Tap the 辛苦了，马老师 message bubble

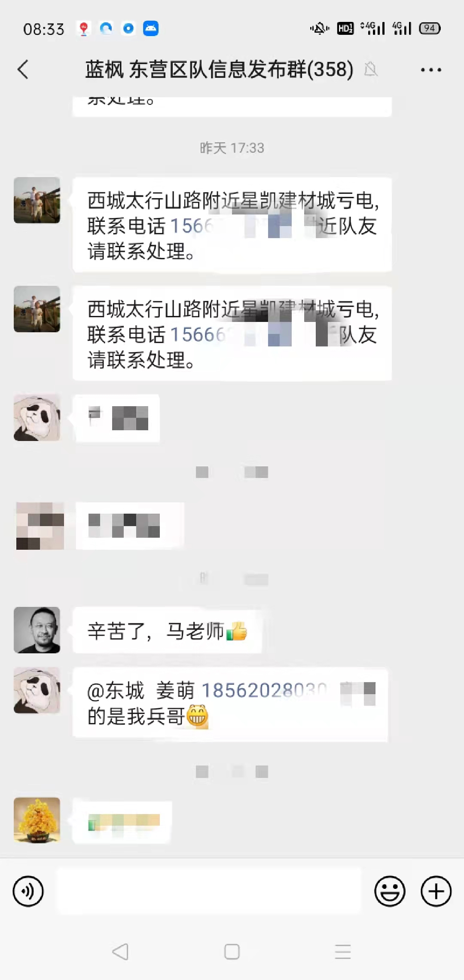[x=167, y=631]
